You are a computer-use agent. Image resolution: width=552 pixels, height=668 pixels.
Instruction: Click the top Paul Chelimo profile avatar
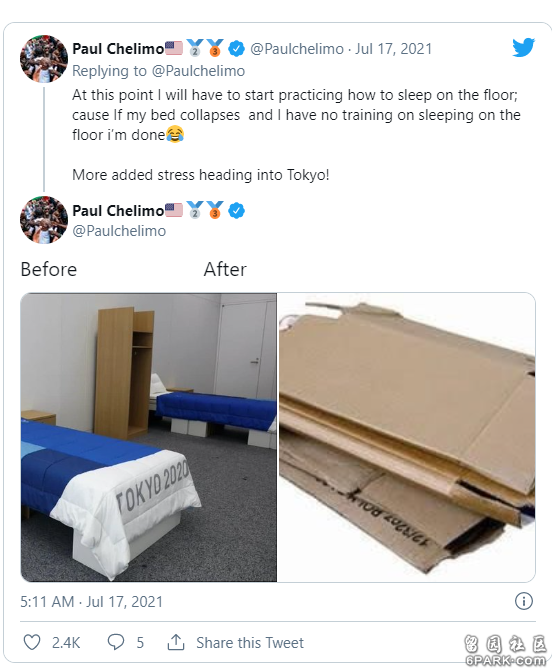click(x=44, y=59)
